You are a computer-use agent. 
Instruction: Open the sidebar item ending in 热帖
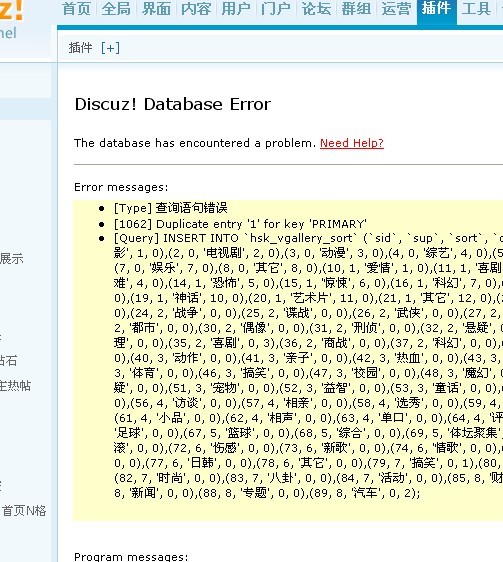(x=15, y=386)
